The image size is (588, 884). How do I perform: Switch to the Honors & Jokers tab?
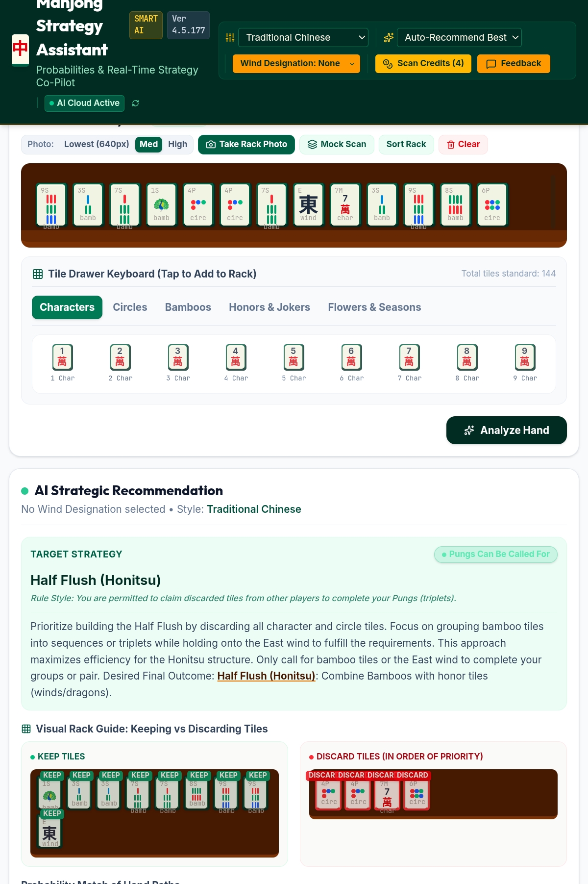coord(269,307)
